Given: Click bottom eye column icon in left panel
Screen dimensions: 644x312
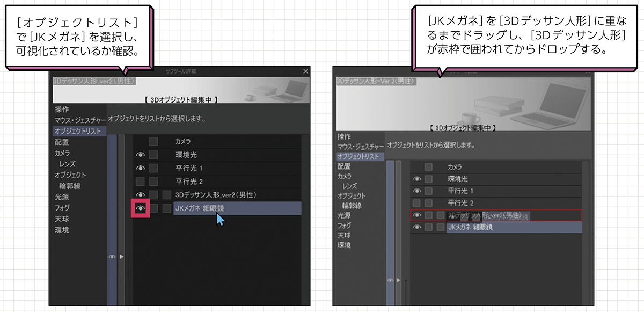Looking at the screenshot, I should [112, 257].
